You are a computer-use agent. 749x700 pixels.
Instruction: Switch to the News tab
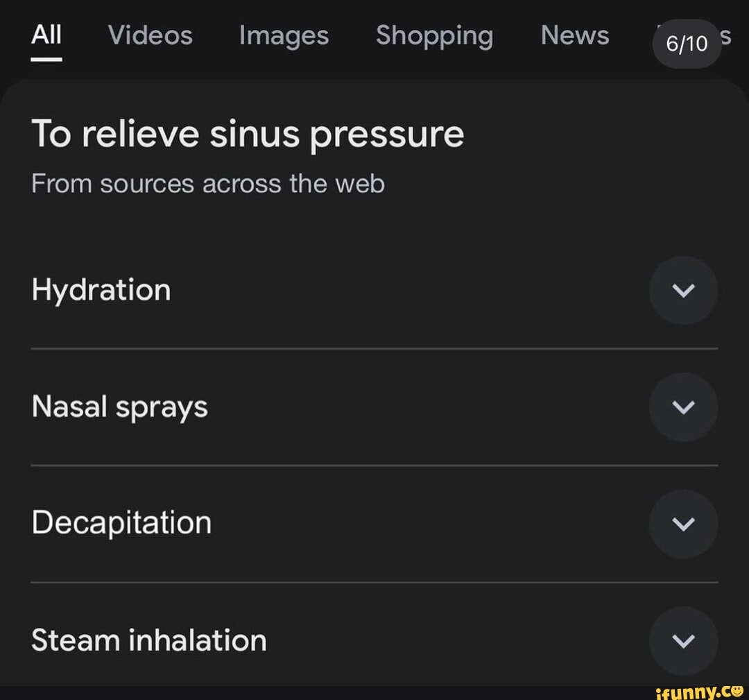575,36
